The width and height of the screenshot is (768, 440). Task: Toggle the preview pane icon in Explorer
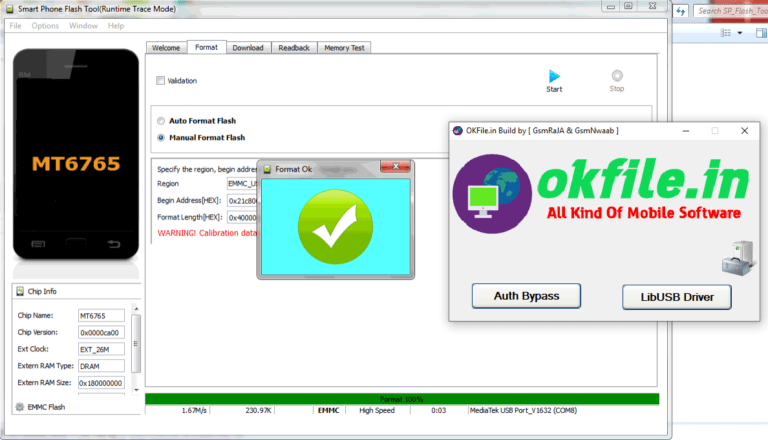coord(761,33)
